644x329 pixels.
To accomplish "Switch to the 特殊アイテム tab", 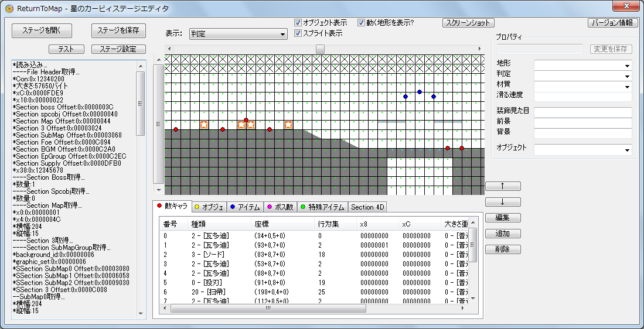I will (322, 207).
